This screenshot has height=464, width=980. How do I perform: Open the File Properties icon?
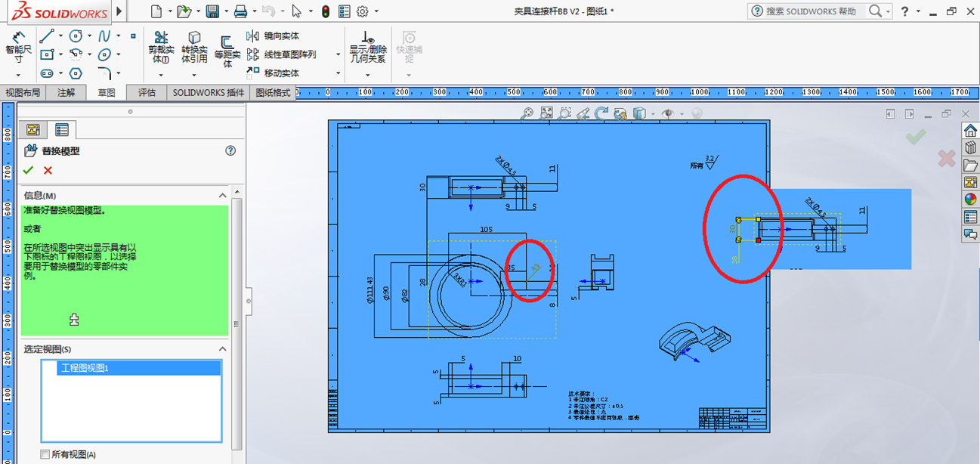pyautogui.click(x=345, y=11)
